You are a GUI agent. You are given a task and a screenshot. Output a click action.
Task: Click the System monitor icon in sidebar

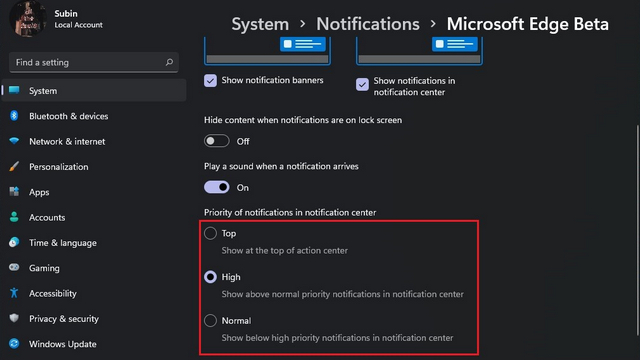[14, 90]
